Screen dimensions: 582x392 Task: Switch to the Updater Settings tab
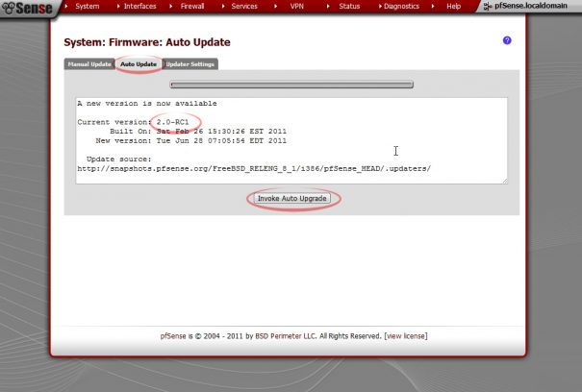[190, 64]
